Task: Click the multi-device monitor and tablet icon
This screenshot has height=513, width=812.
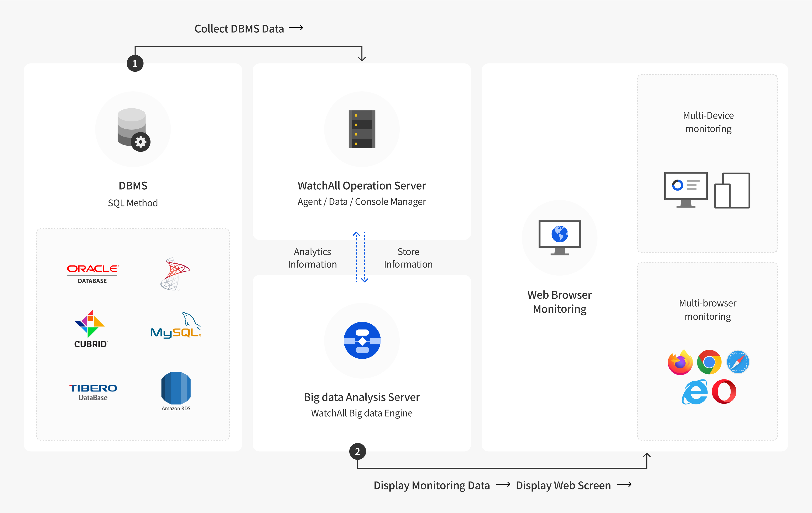Action: coord(707,190)
